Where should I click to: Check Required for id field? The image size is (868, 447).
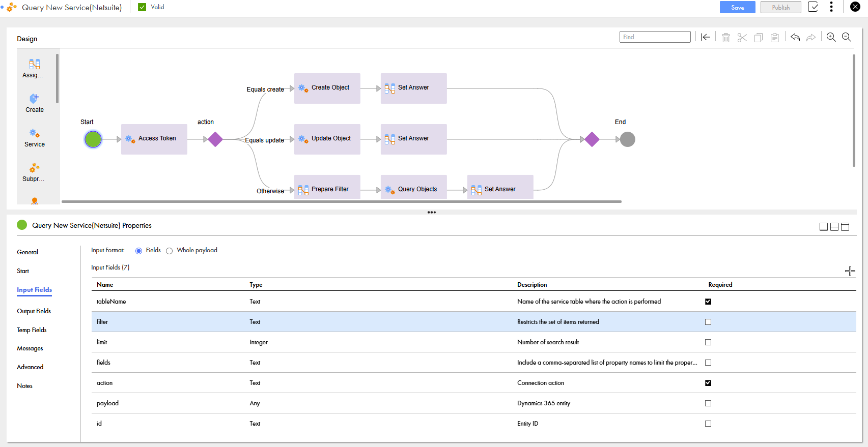click(x=708, y=424)
